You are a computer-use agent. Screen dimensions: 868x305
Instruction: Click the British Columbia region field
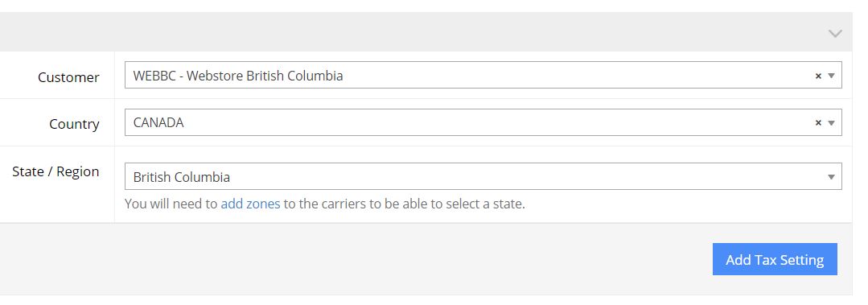point(483,176)
